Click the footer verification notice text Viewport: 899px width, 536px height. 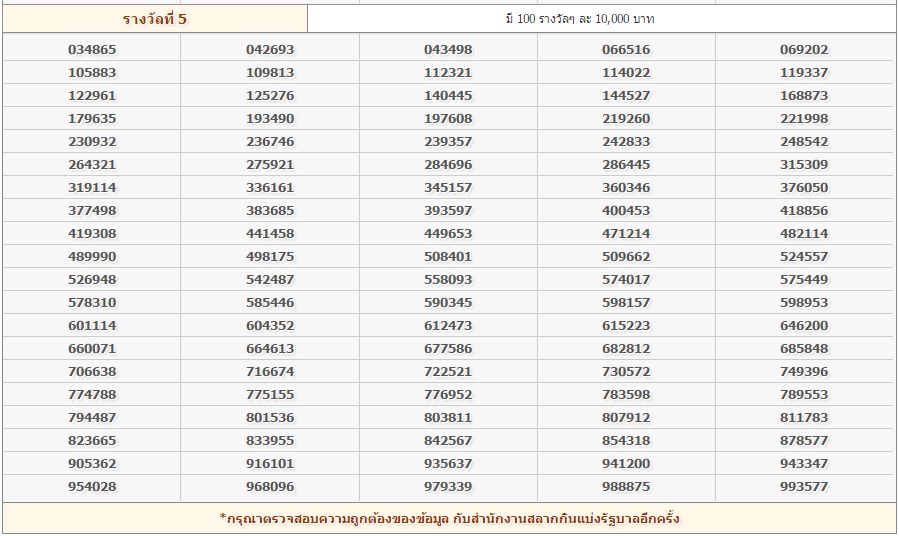click(x=449, y=519)
